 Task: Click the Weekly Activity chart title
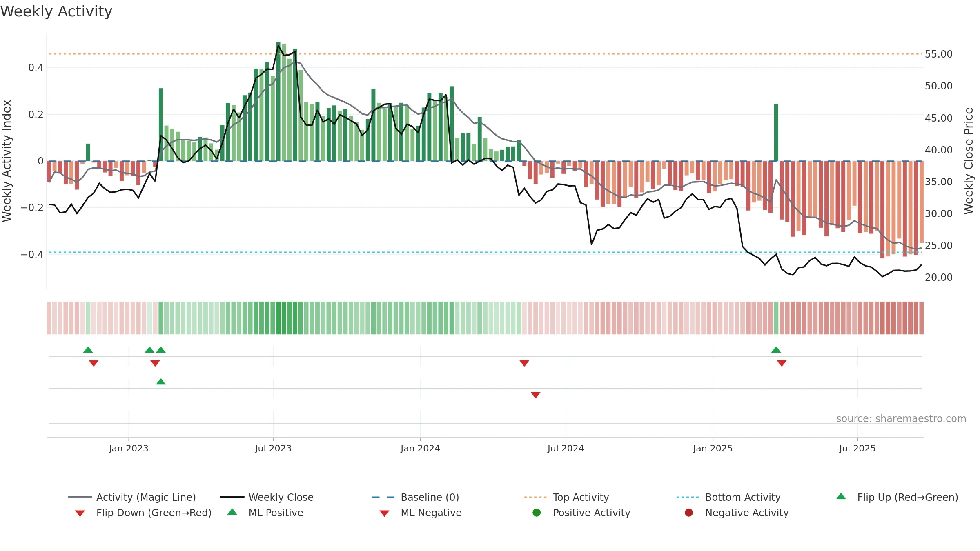point(56,11)
